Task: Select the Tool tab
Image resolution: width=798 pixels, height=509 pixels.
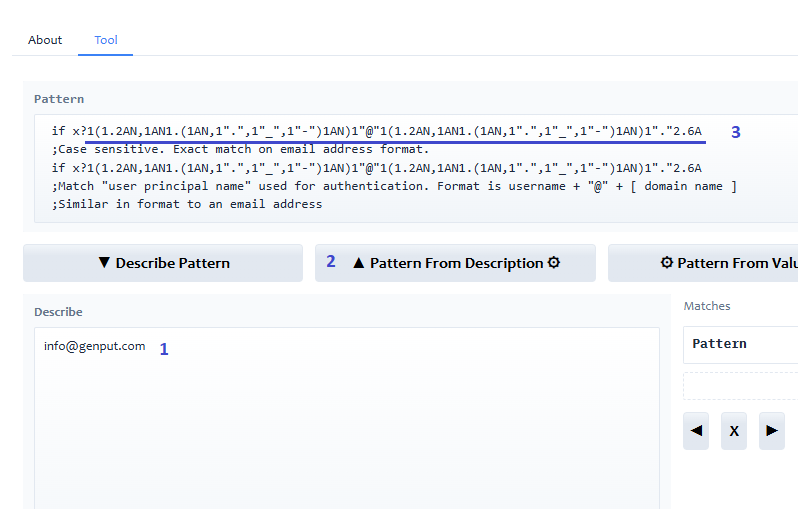Action: (x=106, y=40)
